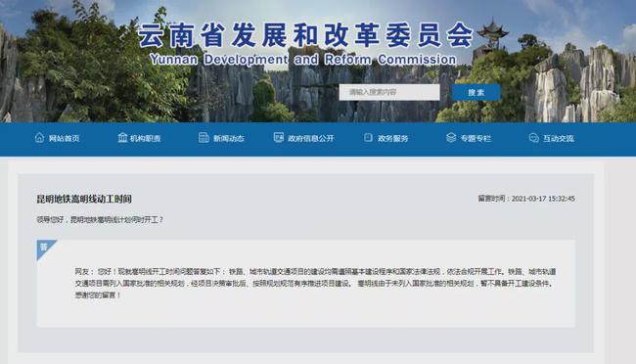Click the question title 昆明地铁嵩明线动工时间

84,199
